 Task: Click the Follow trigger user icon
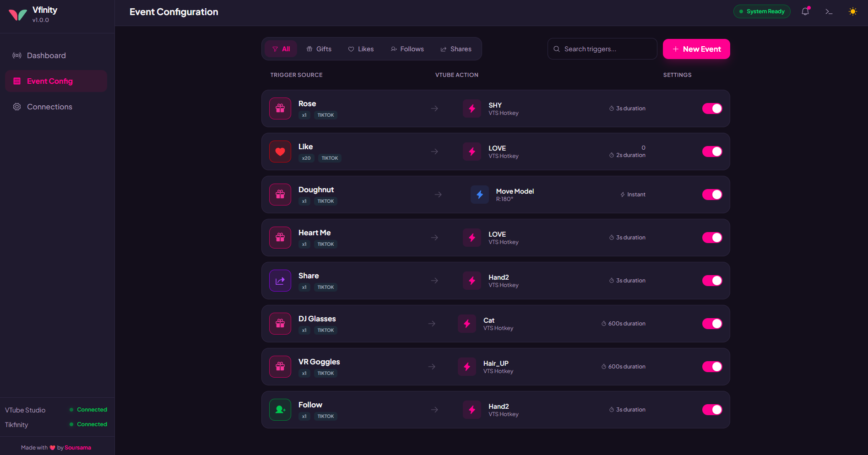[x=280, y=410]
